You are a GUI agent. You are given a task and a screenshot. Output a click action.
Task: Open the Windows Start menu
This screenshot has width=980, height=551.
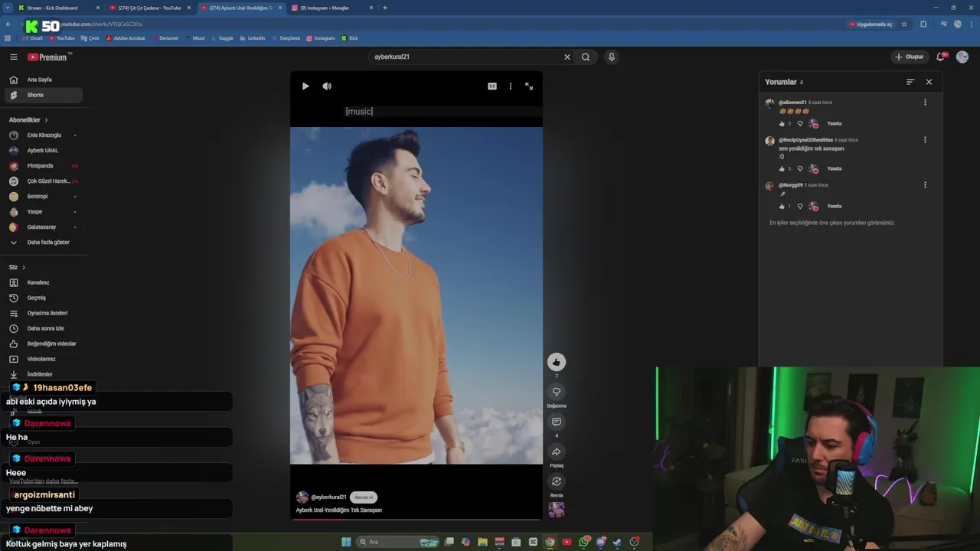coord(346,542)
